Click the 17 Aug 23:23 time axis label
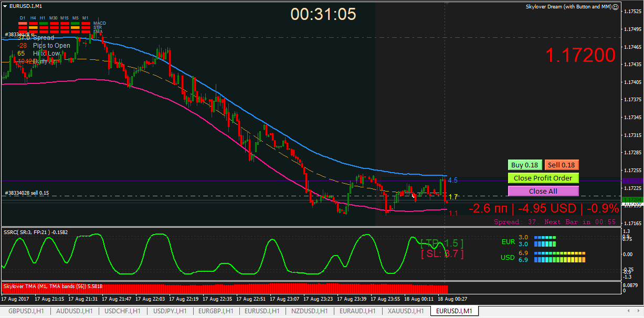The height and width of the screenshot is (318, 644). pos(318,299)
